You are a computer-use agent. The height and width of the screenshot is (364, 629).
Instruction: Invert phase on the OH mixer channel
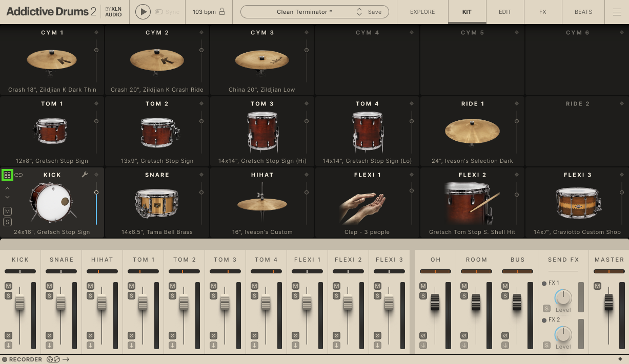pos(423,336)
